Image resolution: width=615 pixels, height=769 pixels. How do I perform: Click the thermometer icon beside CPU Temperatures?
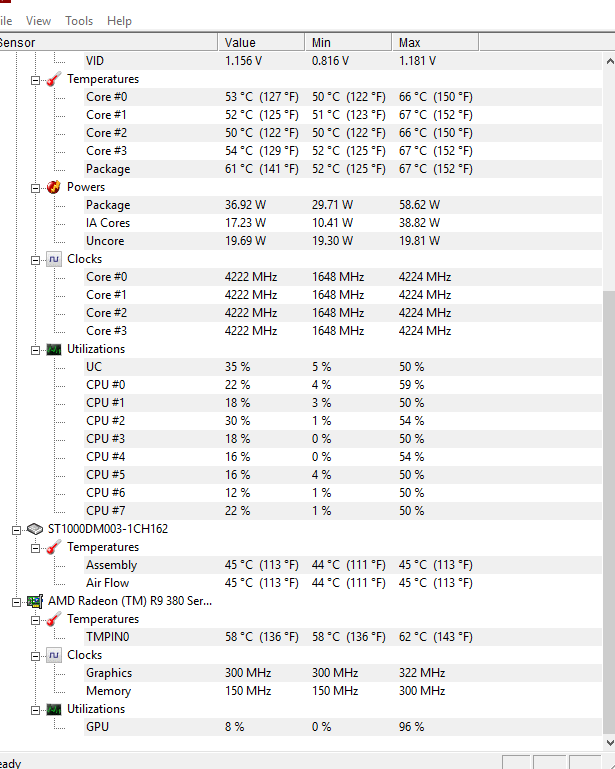pyautogui.click(x=53, y=79)
